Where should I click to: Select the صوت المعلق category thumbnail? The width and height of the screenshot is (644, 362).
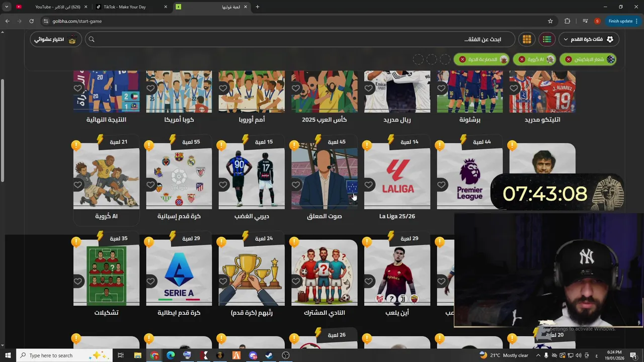325,176
